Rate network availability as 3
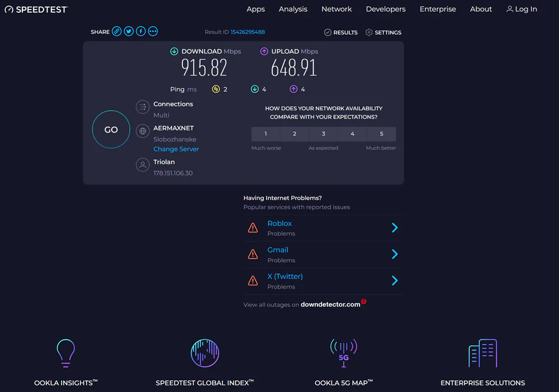The height and width of the screenshot is (392, 559). pyautogui.click(x=324, y=134)
